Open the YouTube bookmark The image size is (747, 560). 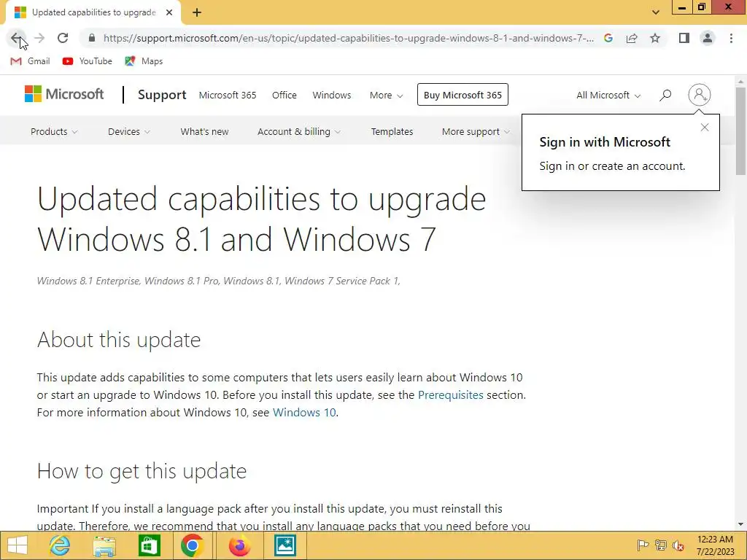pos(88,61)
